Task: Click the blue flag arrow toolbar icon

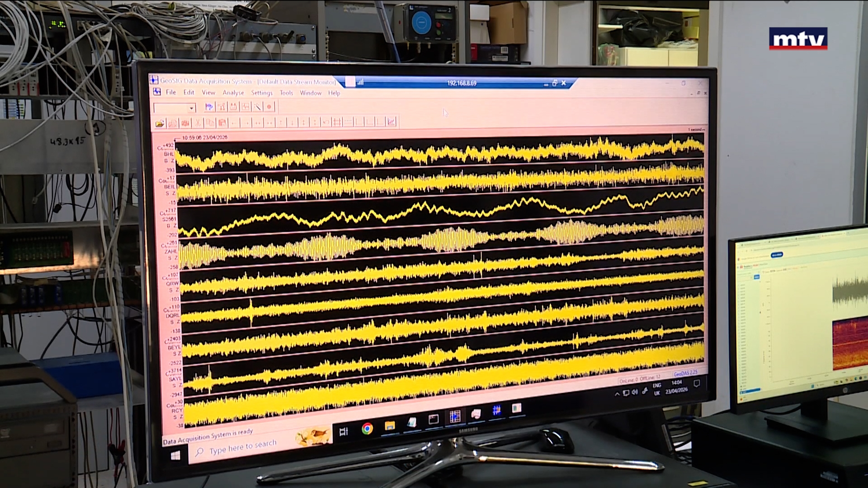Action: 209,107
